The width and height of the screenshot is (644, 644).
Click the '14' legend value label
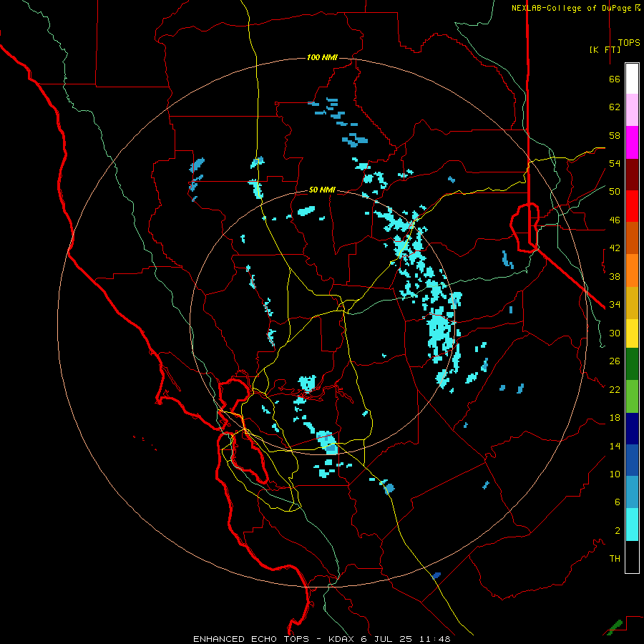tap(615, 446)
